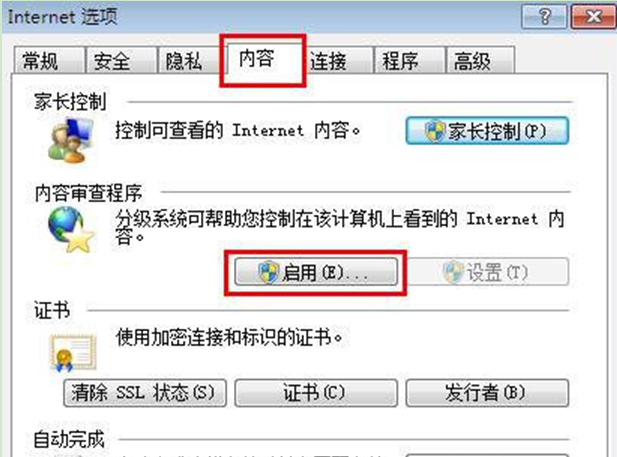Open the 程序 tab
The image size is (617, 457).
point(410,60)
